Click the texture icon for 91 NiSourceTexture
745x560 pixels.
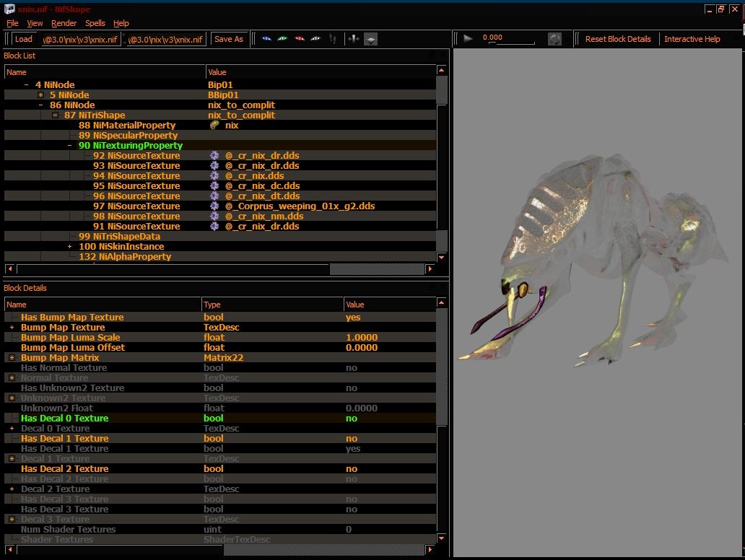(x=214, y=226)
